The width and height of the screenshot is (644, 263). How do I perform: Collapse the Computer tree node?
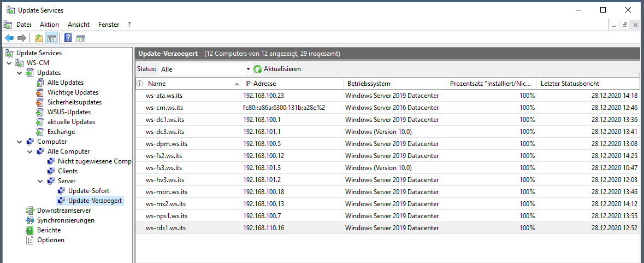tap(19, 142)
